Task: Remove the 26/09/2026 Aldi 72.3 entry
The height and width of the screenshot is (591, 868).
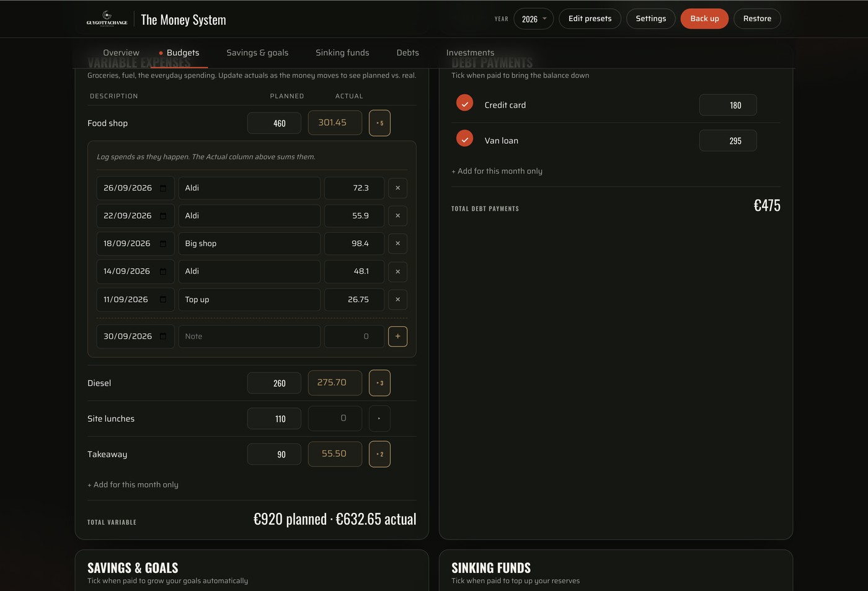Action: (397, 188)
